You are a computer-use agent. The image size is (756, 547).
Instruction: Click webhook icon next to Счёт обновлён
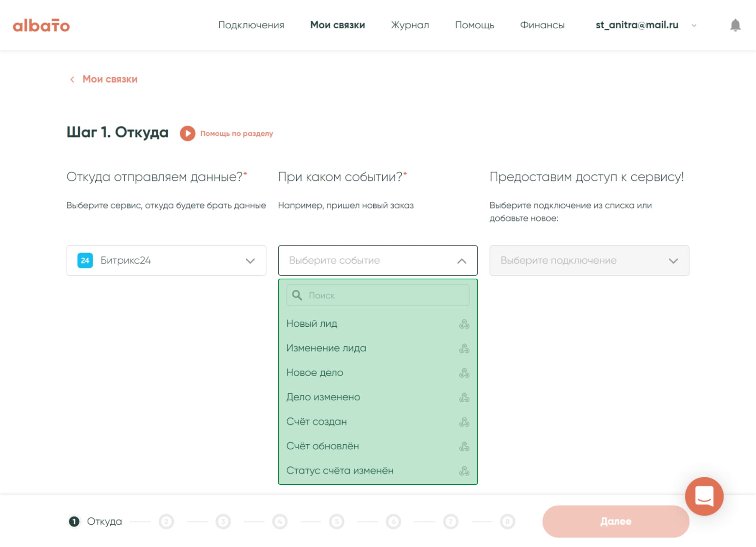pos(464,446)
